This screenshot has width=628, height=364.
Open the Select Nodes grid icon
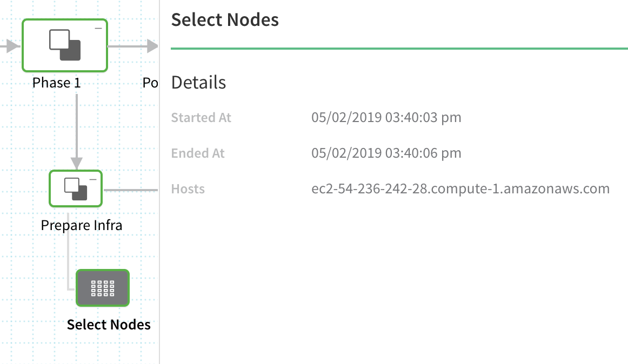tap(103, 288)
